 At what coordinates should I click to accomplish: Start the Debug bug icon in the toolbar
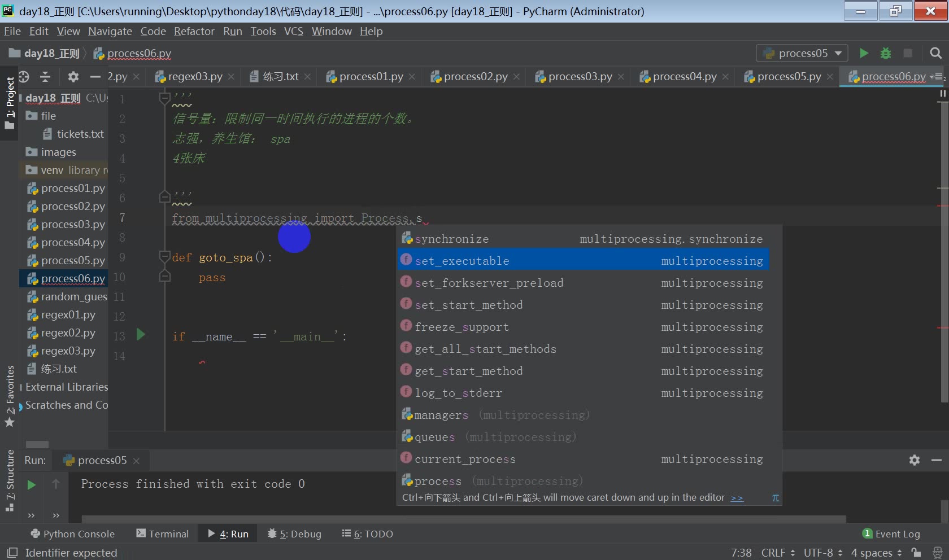click(885, 53)
